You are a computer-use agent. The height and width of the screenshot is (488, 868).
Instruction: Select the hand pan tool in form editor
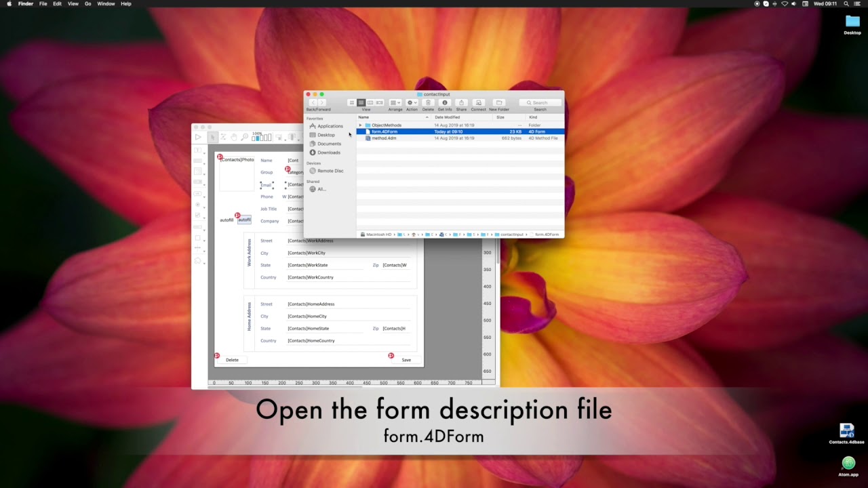[x=234, y=137]
